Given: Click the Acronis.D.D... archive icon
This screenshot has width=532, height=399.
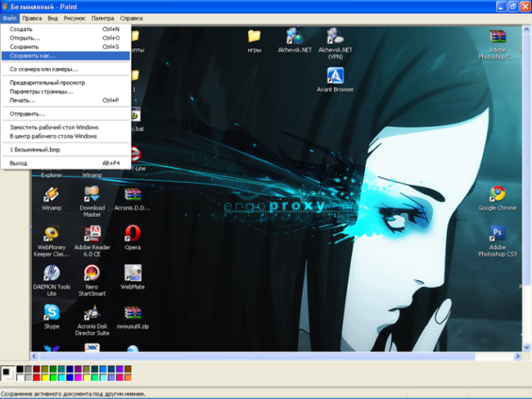Looking at the screenshot, I should coord(133,195).
